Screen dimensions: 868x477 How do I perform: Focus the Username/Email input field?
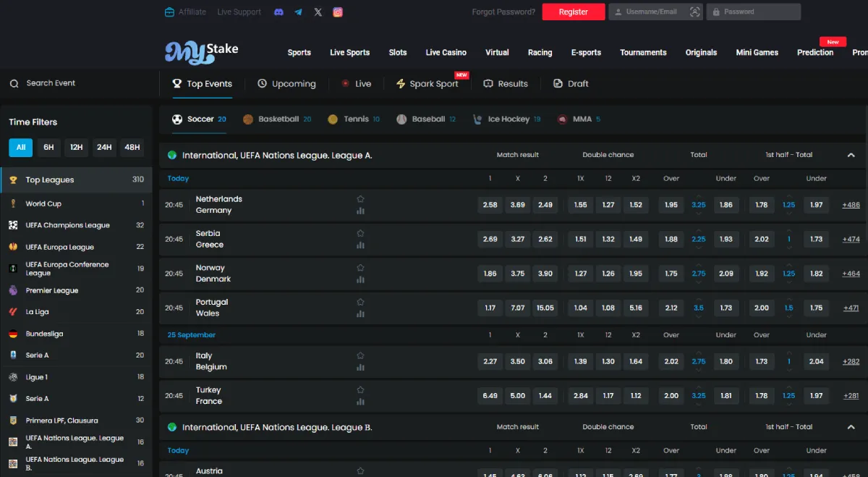655,12
